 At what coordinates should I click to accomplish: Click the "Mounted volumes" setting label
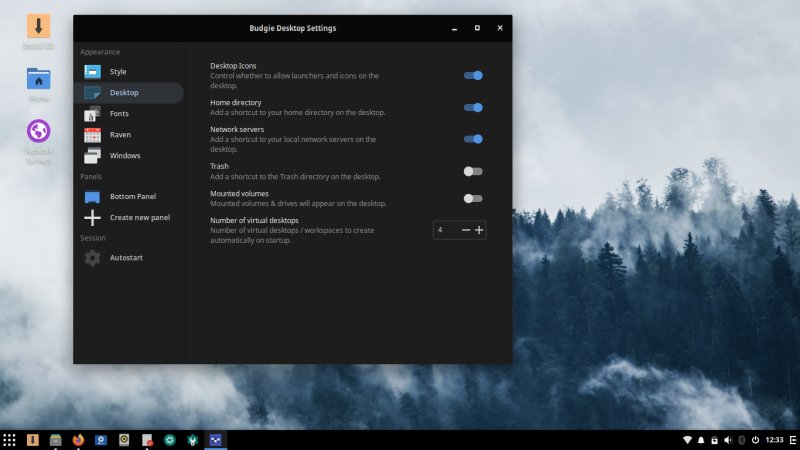pos(239,193)
